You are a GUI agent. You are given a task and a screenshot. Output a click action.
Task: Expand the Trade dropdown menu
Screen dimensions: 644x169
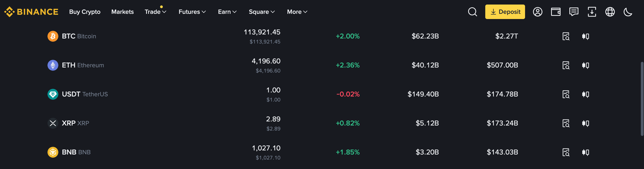tap(155, 12)
